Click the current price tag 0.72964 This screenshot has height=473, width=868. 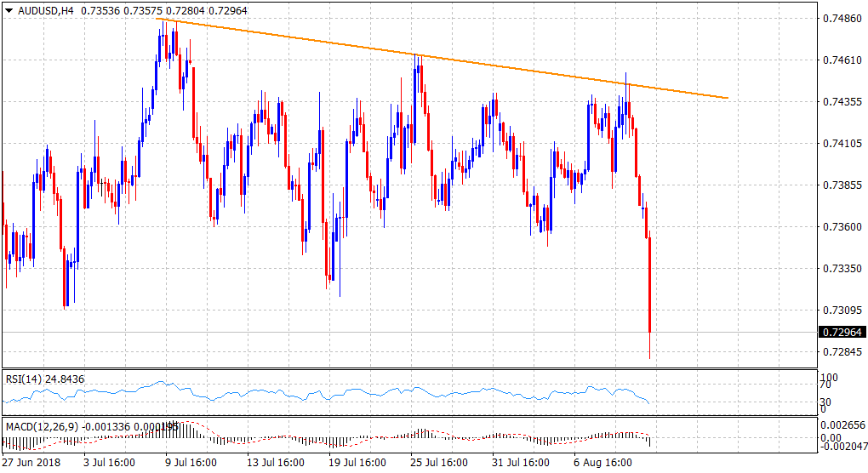[x=840, y=333]
